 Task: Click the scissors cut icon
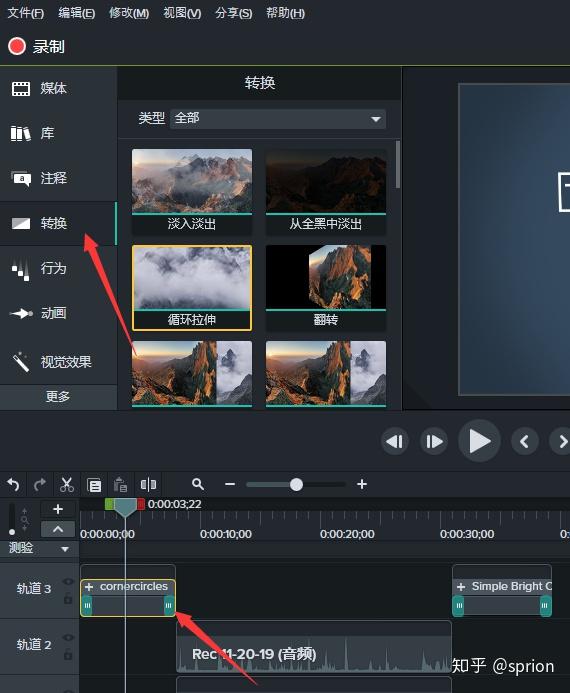coord(67,484)
